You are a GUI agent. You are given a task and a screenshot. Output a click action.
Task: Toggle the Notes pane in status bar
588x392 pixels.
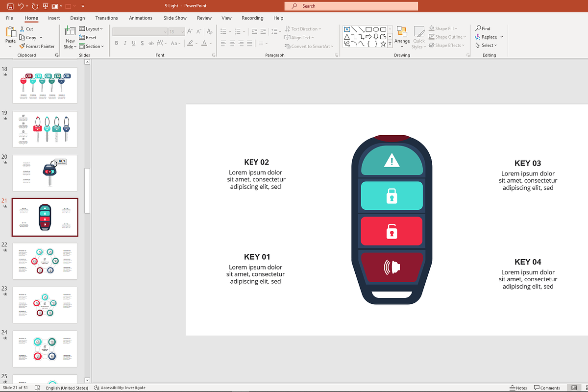518,388
